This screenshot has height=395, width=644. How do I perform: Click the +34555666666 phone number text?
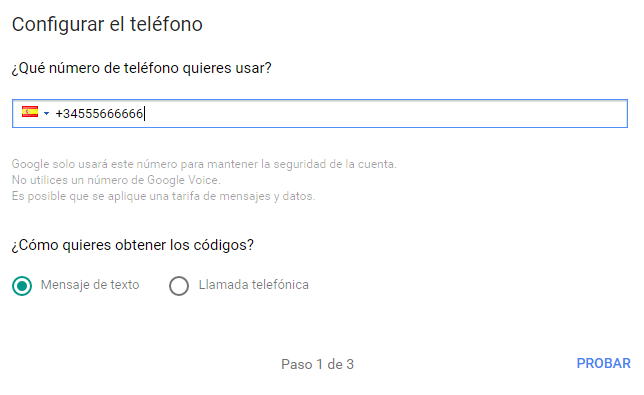point(99,113)
